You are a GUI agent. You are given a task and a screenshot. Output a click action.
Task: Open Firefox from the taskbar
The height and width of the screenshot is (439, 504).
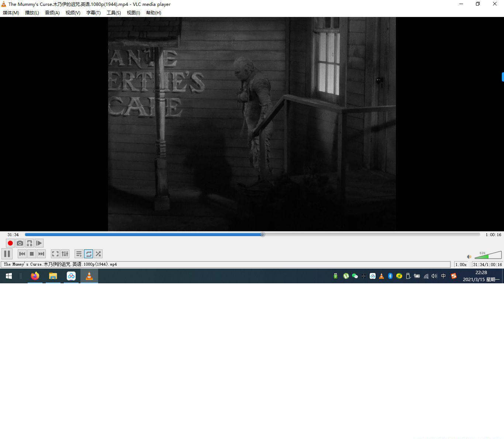click(x=35, y=276)
